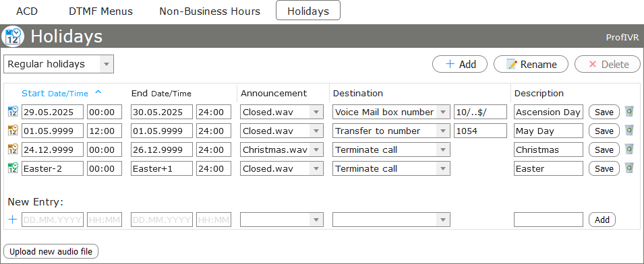Click the blue plus icon in New Entry
Screen dimensions: 644x264
(x=13, y=220)
